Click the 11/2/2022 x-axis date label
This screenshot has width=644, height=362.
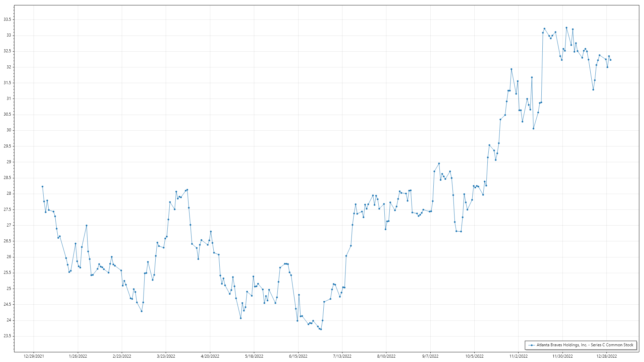(519, 356)
